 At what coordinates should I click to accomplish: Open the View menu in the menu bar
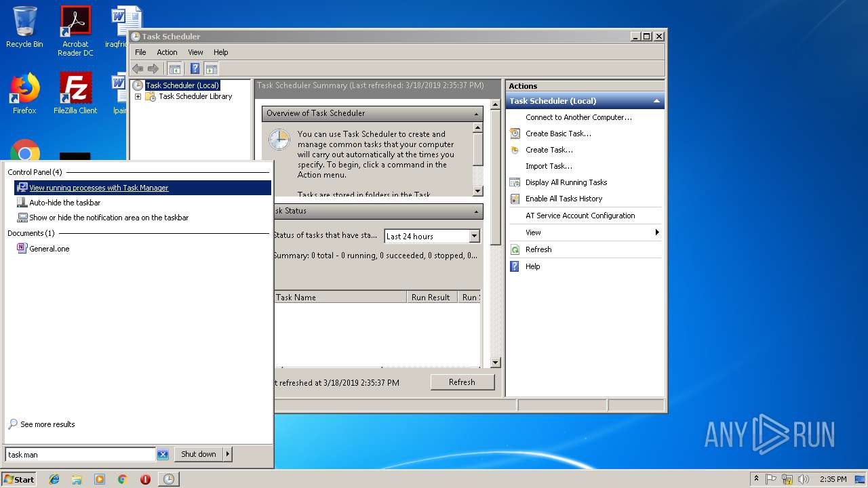tap(195, 52)
